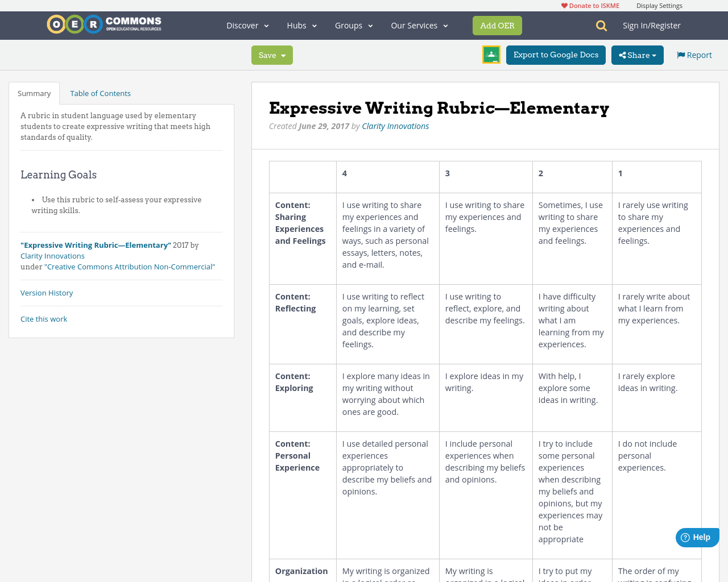
Task: Export the rubric to Google Docs
Action: 556,55
